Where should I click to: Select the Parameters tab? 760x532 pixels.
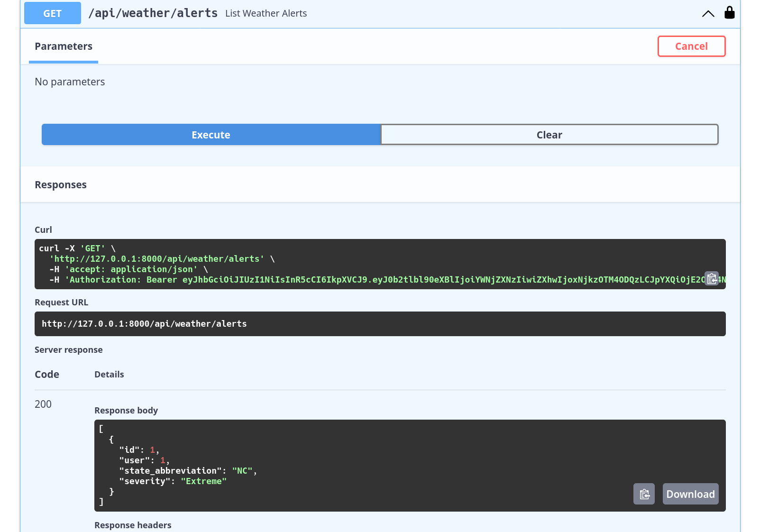(x=64, y=46)
